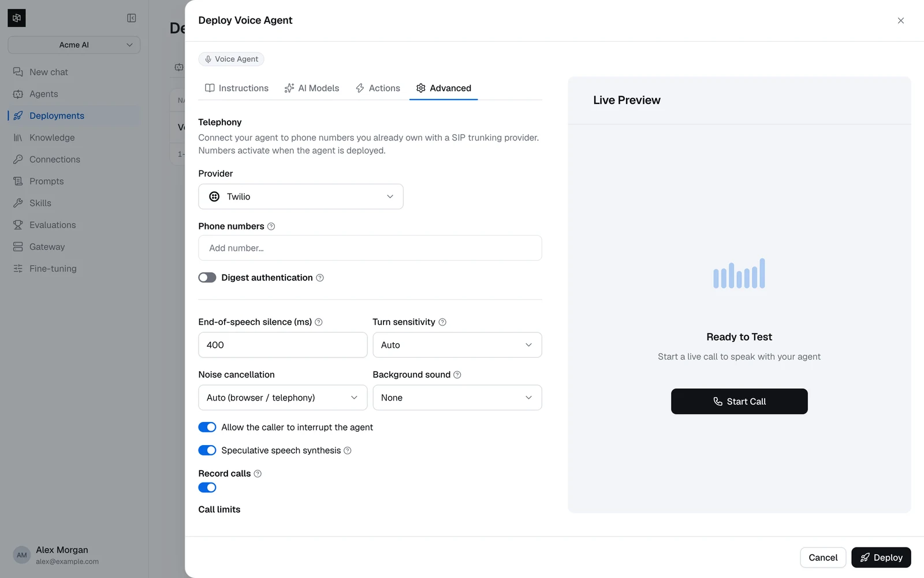The width and height of the screenshot is (924, 578).
Task: Go to Knowledge in the sidebar
Action: tap(74, 138)
